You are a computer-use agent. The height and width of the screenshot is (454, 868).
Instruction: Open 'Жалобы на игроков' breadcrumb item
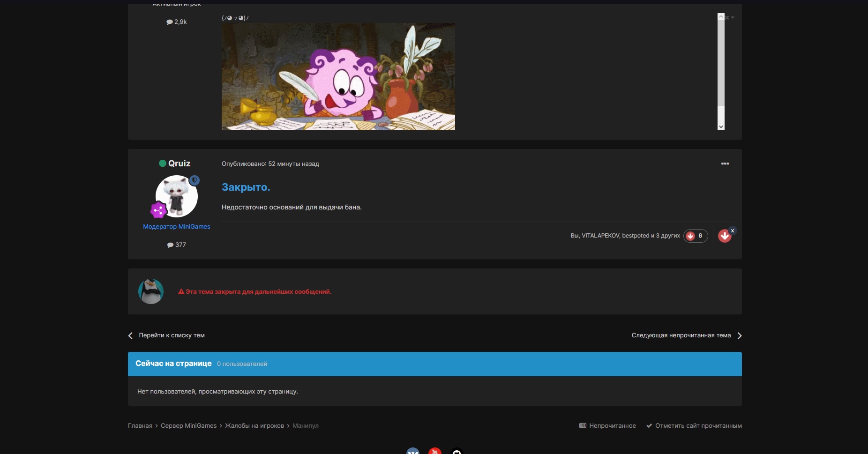point(254,426)
